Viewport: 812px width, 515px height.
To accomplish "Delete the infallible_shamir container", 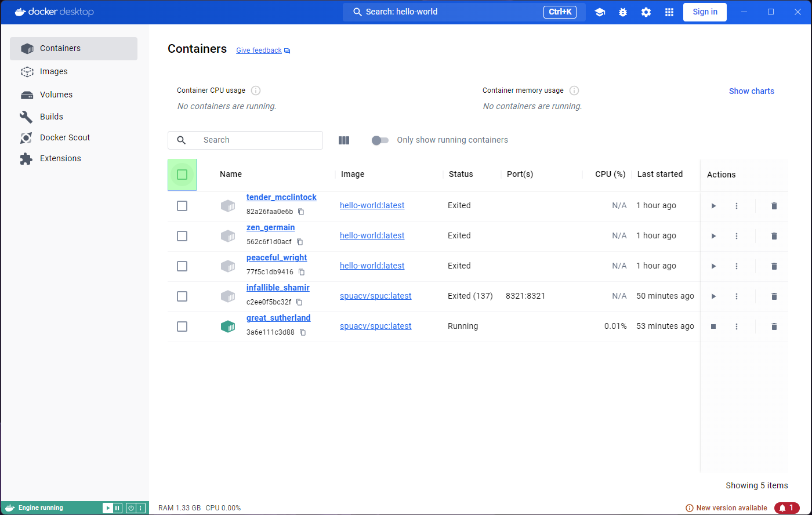I will [x=774, y=296].
